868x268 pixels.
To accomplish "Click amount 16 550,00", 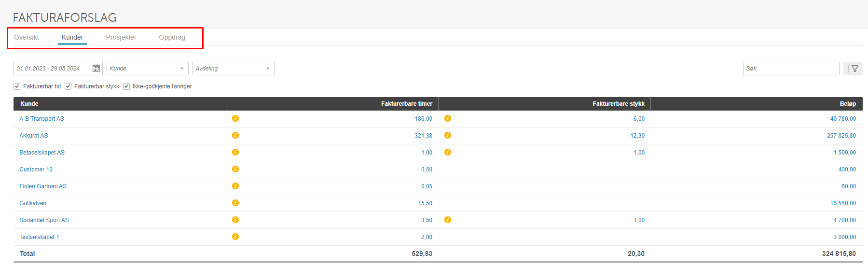I will [x=843, y=203].
